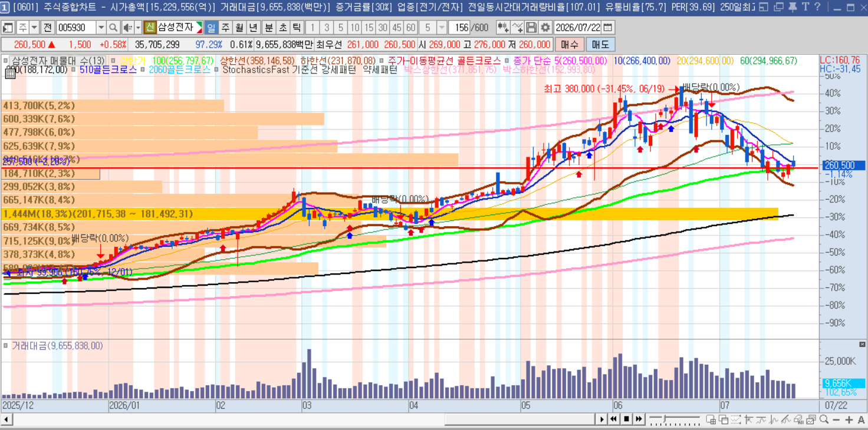This screenshot has height=430, width=868.
Task: Click the 전 button beside the code field
Action: (x=48, y=28)
